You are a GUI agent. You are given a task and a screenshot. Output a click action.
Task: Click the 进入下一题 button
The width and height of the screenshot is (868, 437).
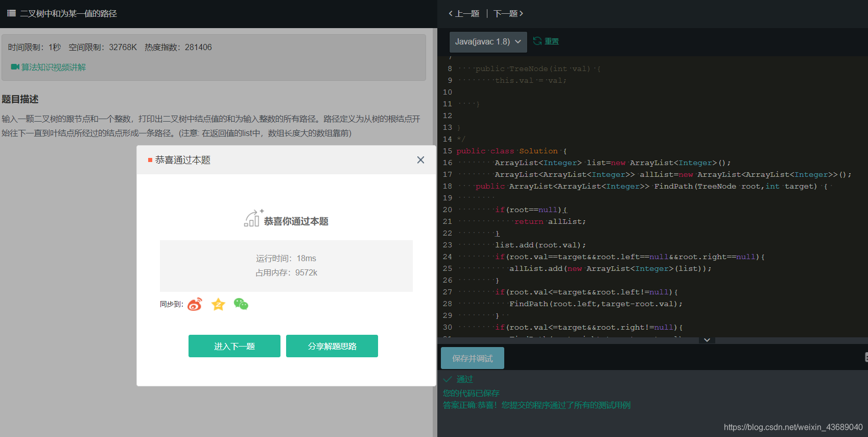point(234,346)
